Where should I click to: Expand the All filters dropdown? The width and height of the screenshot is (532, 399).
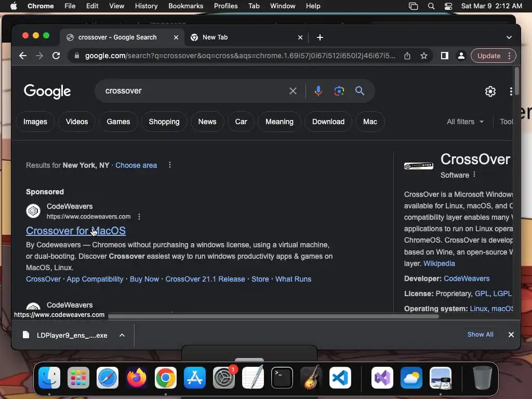point(465,122)
